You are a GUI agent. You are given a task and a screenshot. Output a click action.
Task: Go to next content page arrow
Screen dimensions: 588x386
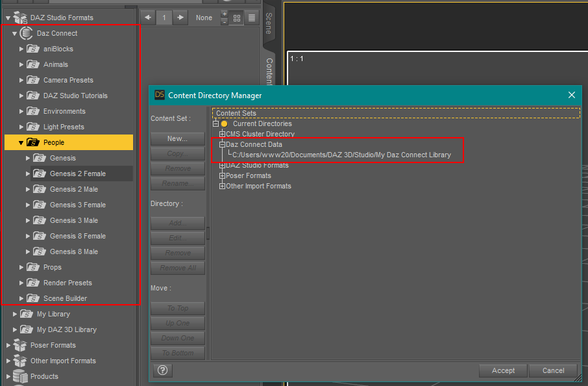pos(180,18)
